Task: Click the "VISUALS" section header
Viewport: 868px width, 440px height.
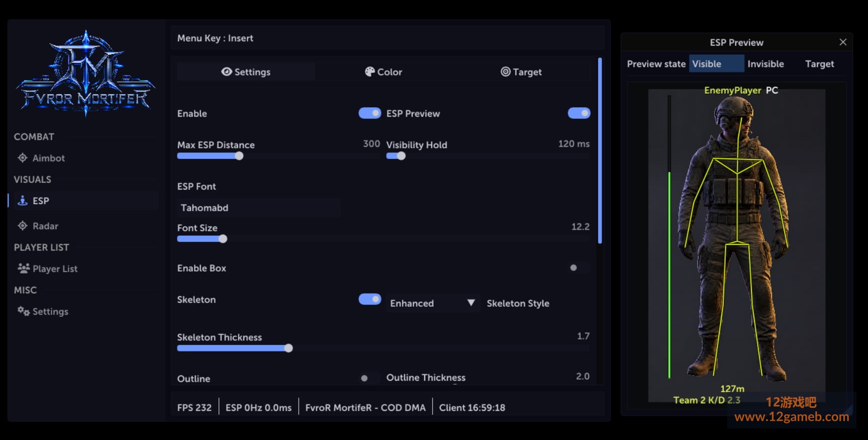Action: [32, 180]
